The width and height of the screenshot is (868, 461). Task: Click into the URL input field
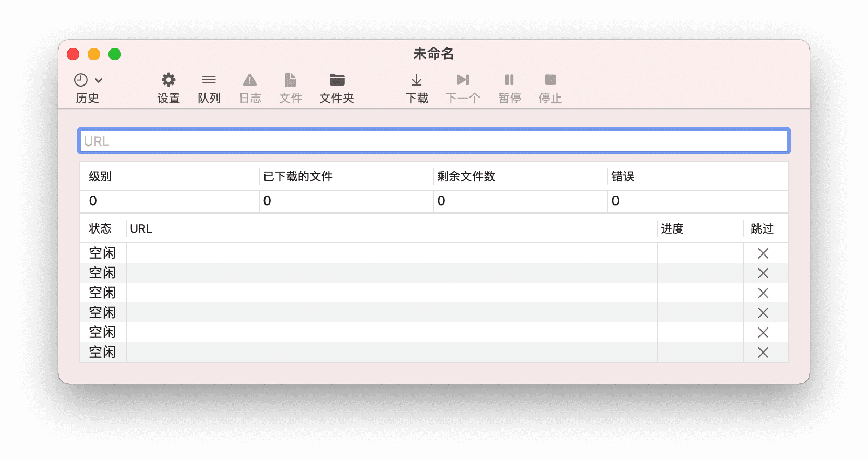coord(433,141)
